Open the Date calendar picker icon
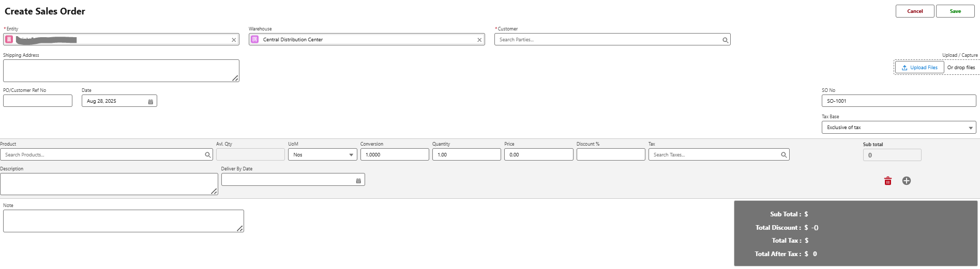Screen dimensions: 980x269 [150, 102]
